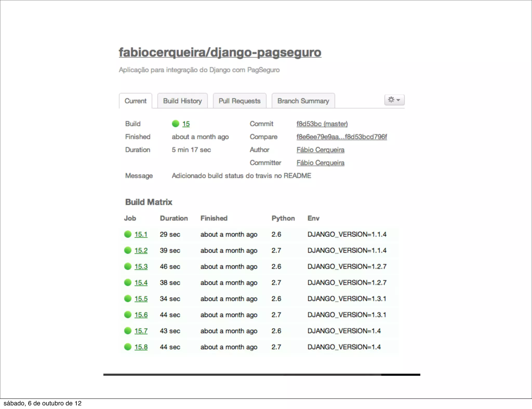
Task: Select the Build Matrix heading
Action: tap(149, 202)
